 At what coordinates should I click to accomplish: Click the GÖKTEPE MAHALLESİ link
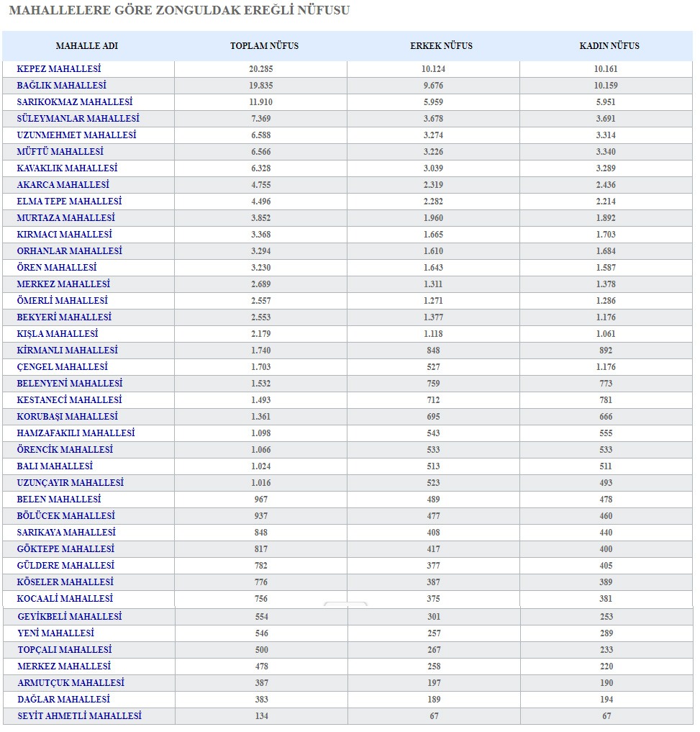point(65,549)
